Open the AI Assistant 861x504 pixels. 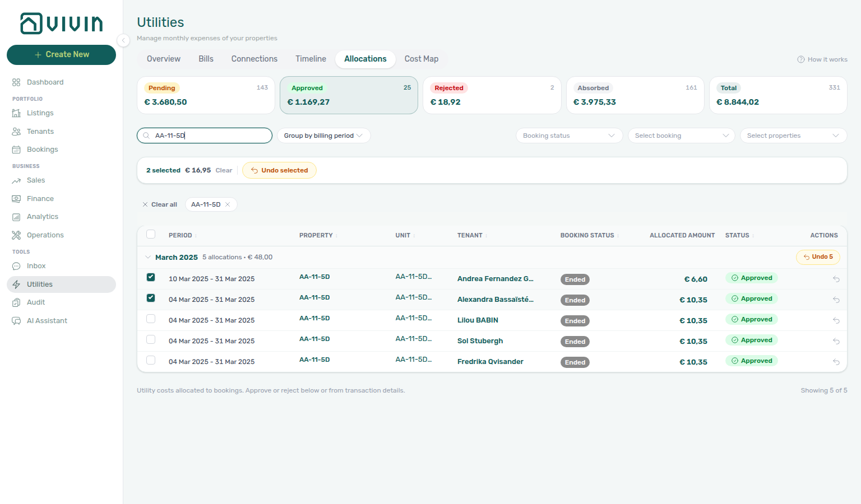point(61,321)
